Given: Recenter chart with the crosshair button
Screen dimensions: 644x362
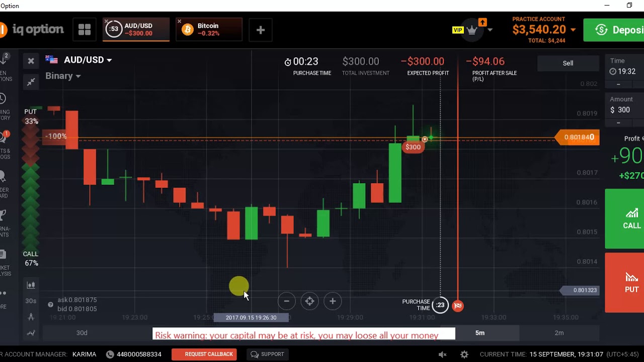Looking at the screenshot, I should [309, 301].
